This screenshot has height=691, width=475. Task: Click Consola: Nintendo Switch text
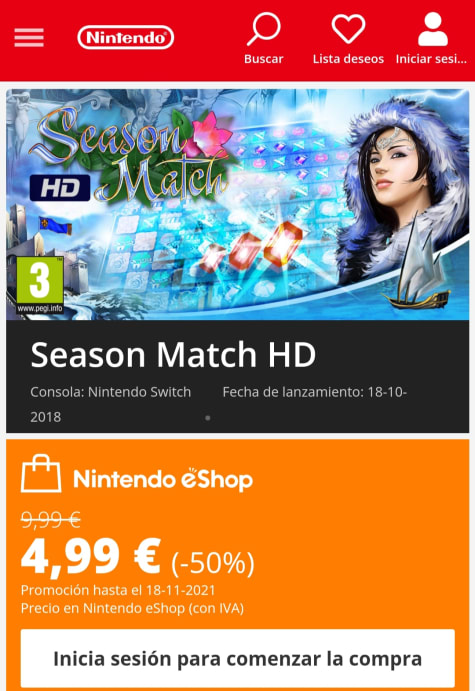[111, 392]
